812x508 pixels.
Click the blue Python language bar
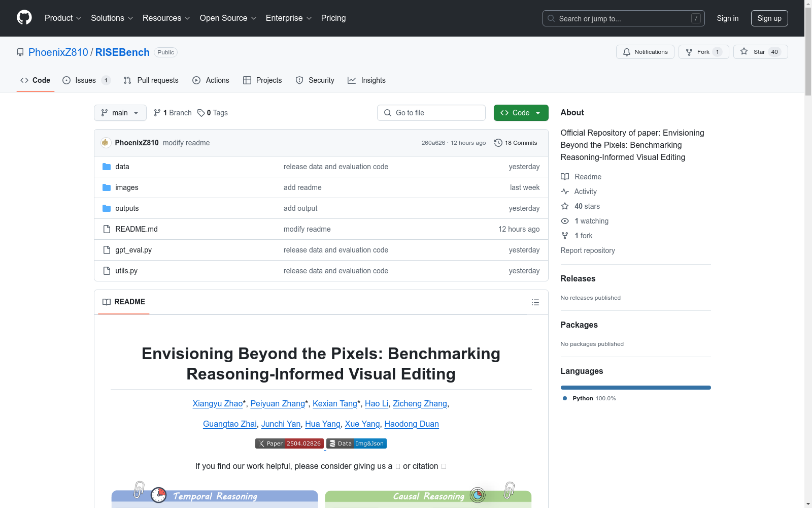click(x=636, y=388)
